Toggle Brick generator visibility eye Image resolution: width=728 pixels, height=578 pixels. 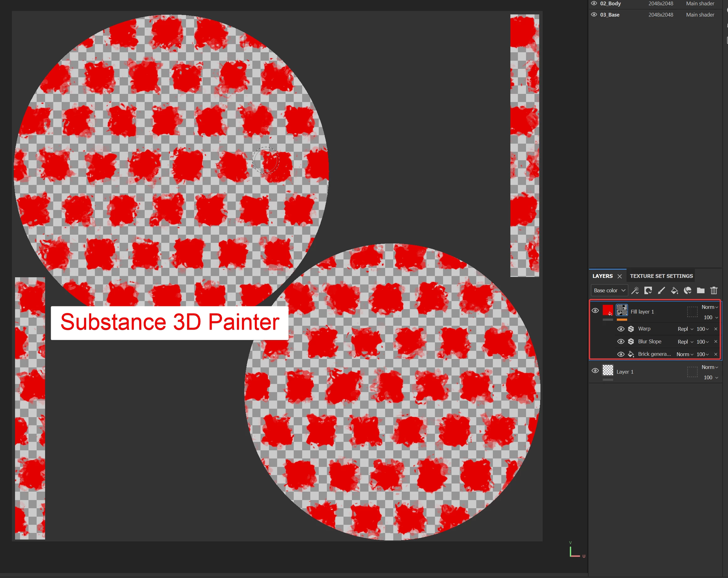tap(621, 354)
